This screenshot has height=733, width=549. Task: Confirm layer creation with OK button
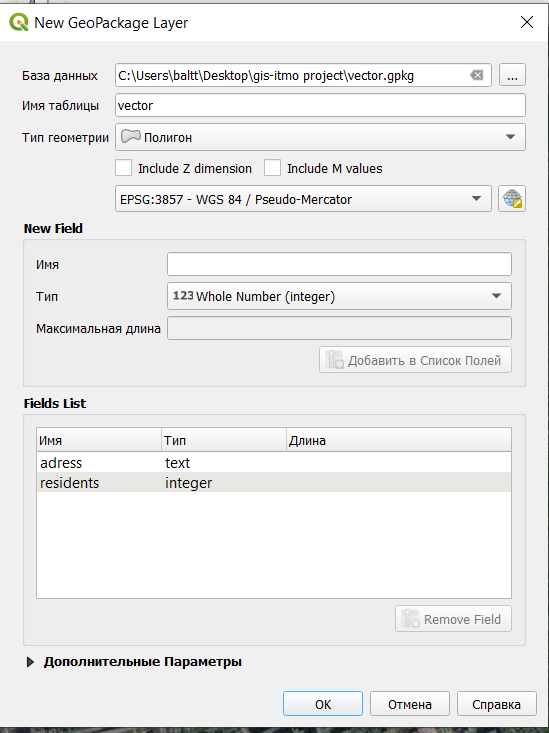pos(323,704)
